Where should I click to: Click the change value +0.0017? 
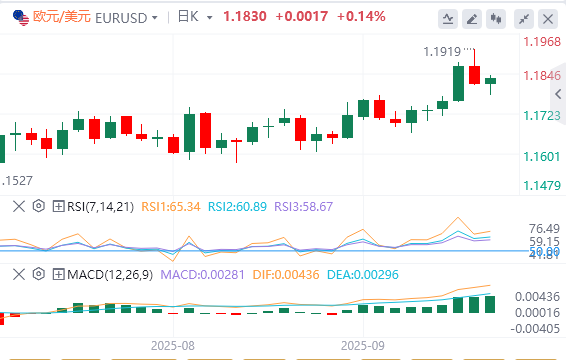302,17
